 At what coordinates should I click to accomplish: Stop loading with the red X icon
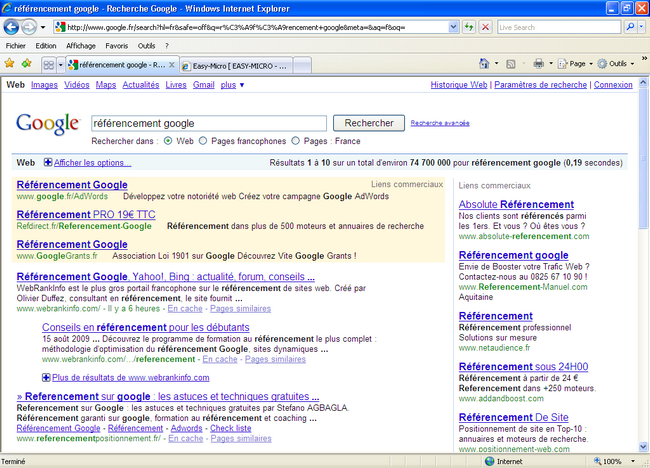point(485,27)
